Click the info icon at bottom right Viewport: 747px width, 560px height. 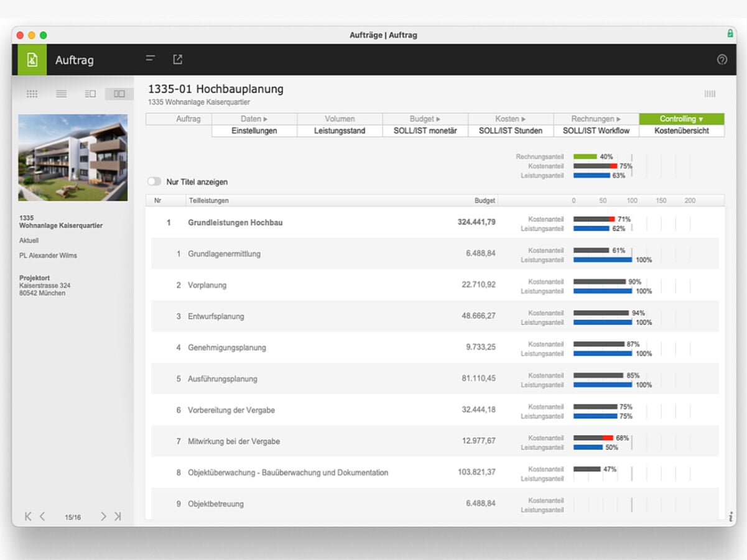point(730,516)
